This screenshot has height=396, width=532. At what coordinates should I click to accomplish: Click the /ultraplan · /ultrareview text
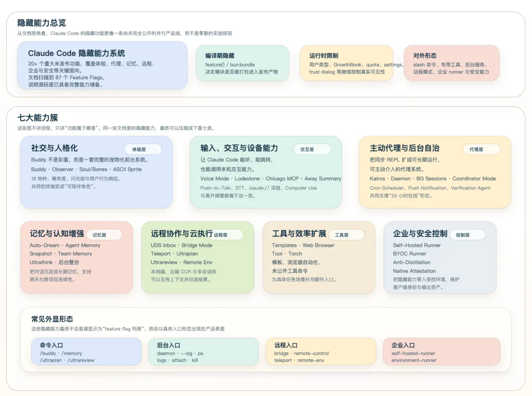point(67,361)
